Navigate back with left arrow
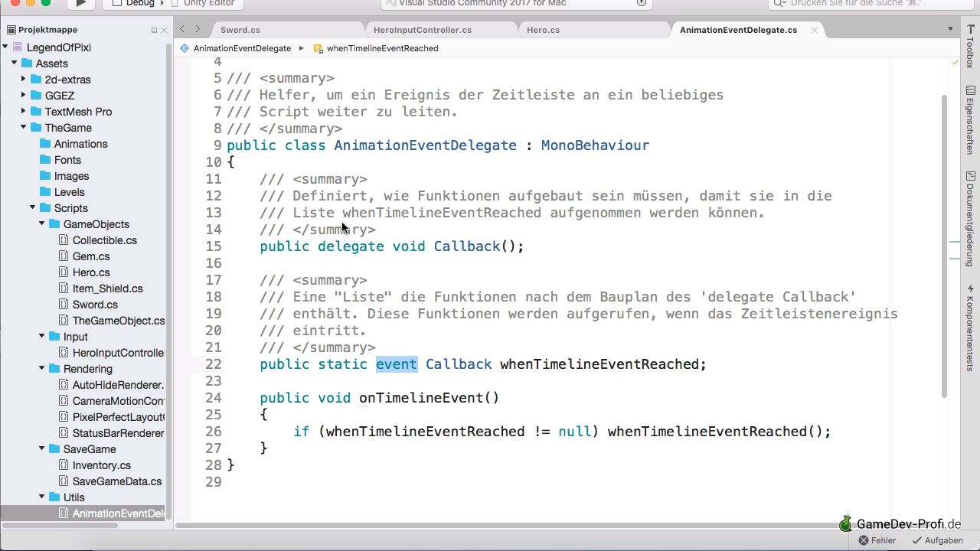Screen dimensions: 980x551 pyautogui.click(x=182, y=29)
